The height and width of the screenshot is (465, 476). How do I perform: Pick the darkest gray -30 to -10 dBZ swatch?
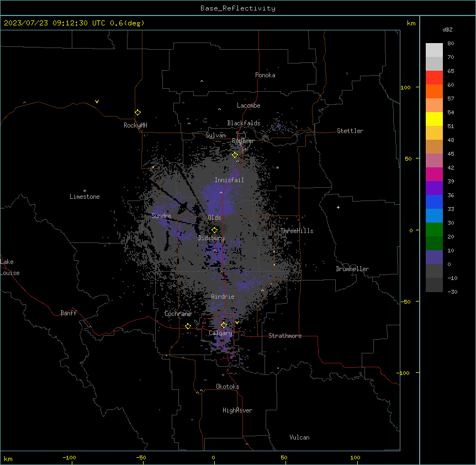coord(434,285)
